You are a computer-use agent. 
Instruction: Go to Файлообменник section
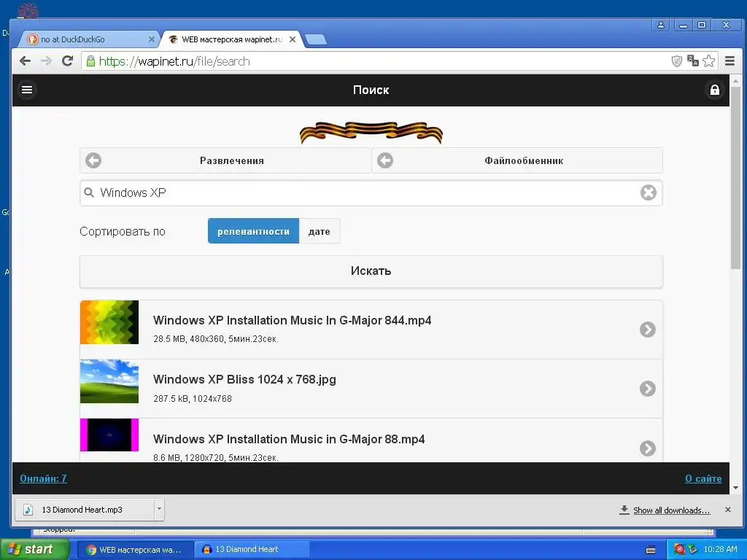[517, 160]
